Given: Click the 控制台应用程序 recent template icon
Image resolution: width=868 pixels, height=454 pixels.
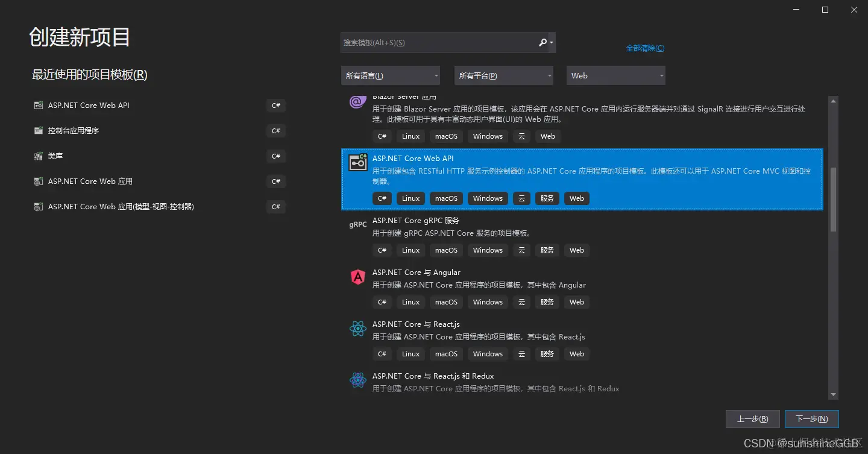Looking at the screenshot, I should click(38, 131).
